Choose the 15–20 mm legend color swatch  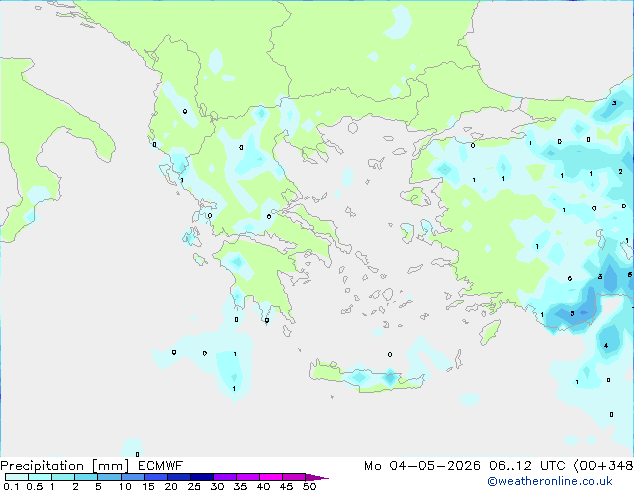point(155,477)
